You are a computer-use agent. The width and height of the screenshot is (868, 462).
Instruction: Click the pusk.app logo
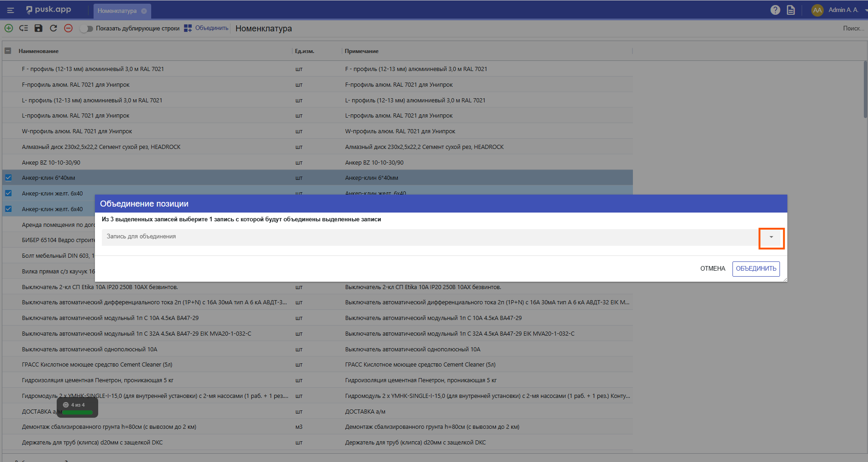48,10
